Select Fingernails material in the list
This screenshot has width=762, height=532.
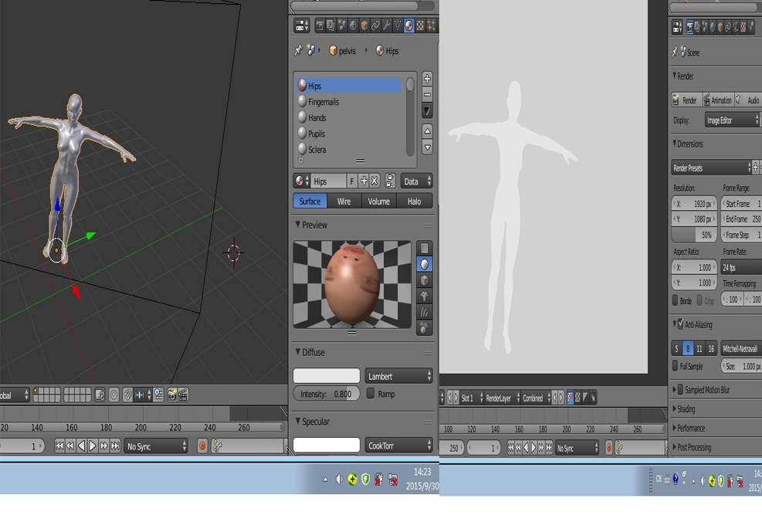[323, 102]
